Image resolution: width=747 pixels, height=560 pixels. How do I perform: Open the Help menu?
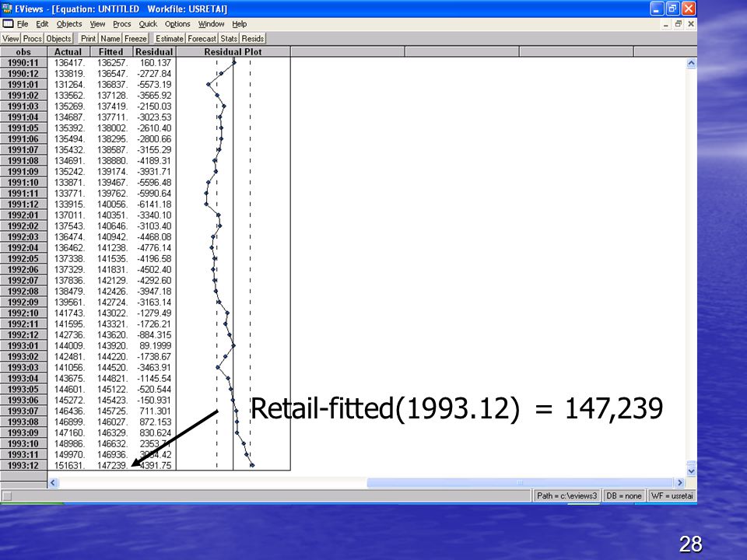tap(239, 24)
